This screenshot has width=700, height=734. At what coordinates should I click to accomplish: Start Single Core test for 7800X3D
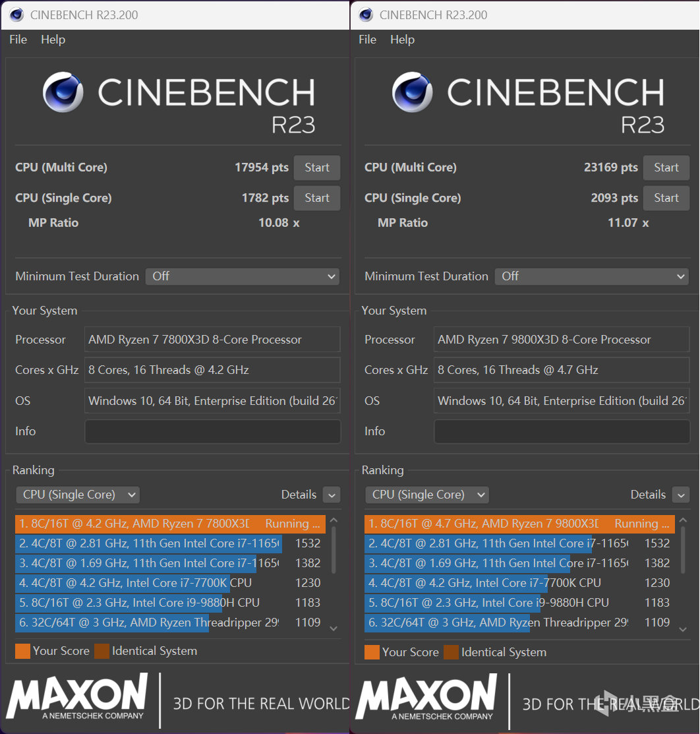pyautogui.click(x=317, y=198)
